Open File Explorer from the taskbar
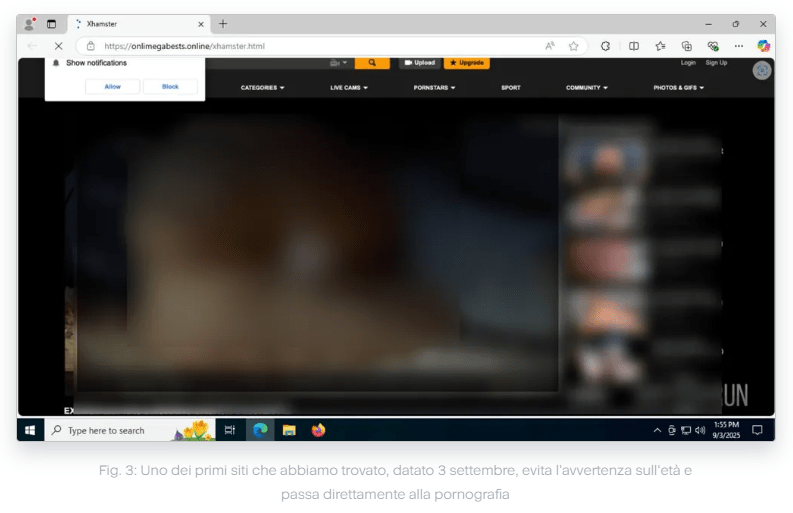The height and width of the screenshot is (513, 793). tap(289, 430)
